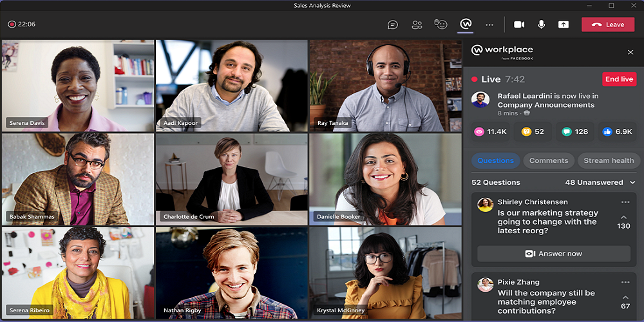The height and width of the screenshot is (322, 644).
Task: Open the reactions emoji icon
Action: [441, 24]
